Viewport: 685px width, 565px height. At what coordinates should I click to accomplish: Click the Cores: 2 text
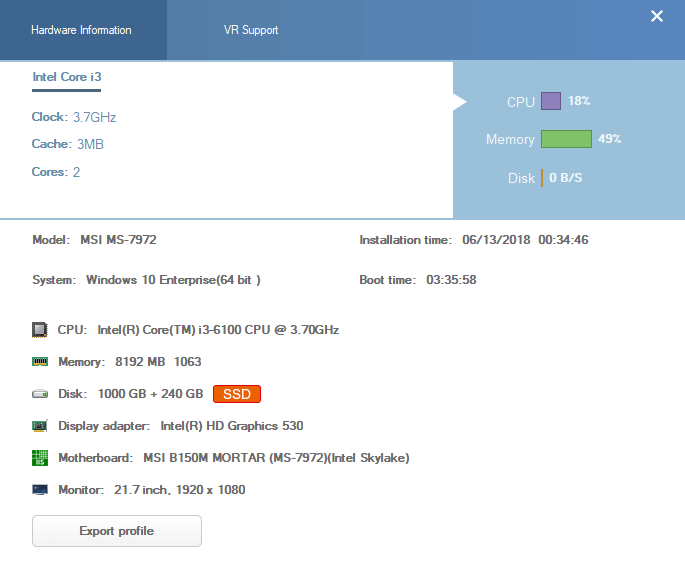pos(56,172)
